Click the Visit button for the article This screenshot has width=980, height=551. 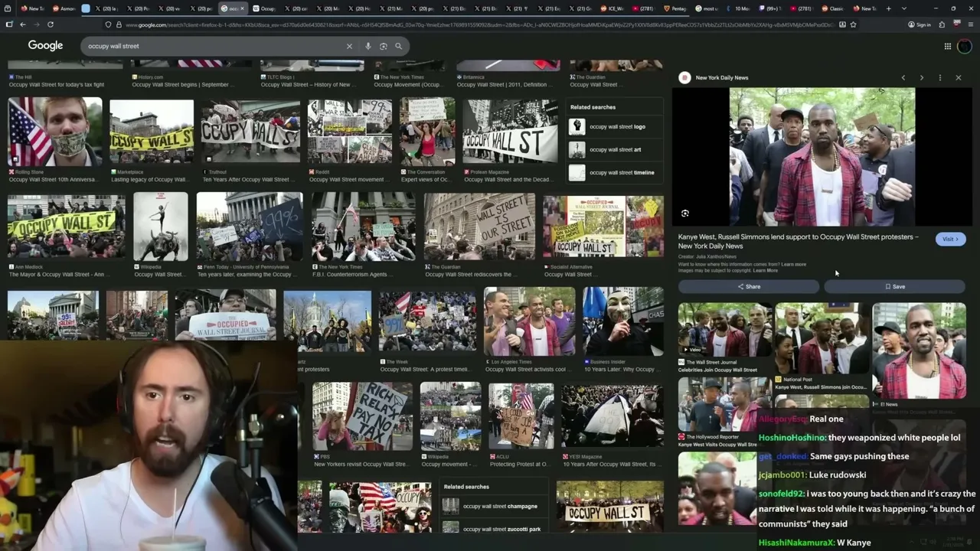point(951,239)
